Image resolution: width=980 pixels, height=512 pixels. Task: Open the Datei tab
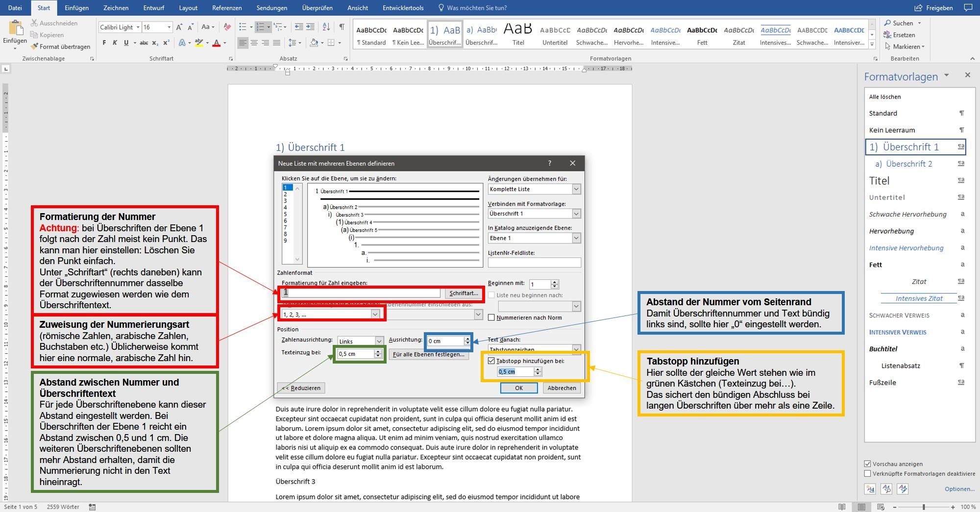point(15,7)
